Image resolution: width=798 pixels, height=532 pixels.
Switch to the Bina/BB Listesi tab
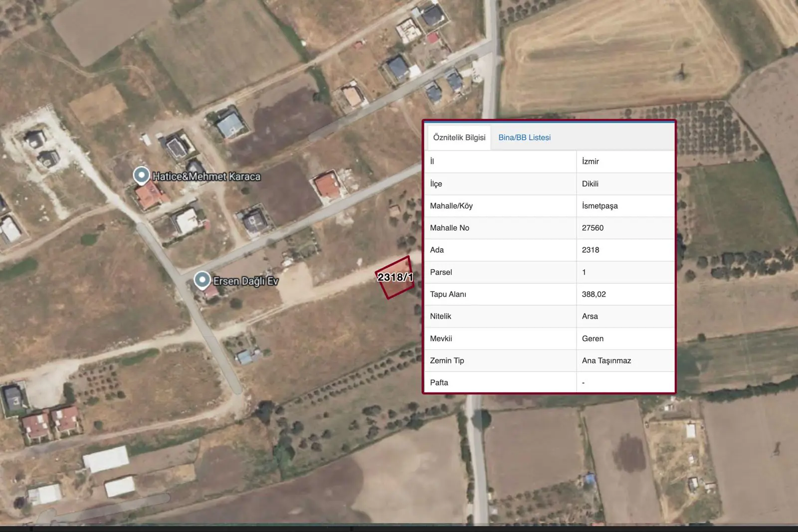(524, 138)
